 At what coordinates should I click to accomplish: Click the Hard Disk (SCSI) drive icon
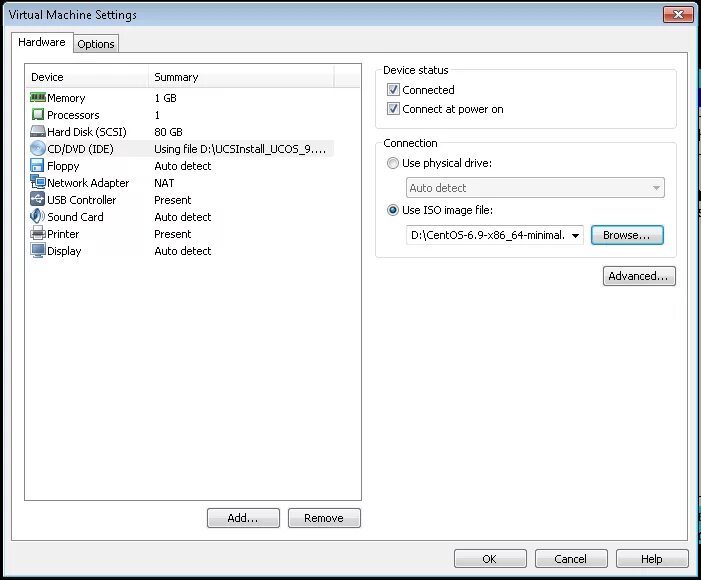38,131
